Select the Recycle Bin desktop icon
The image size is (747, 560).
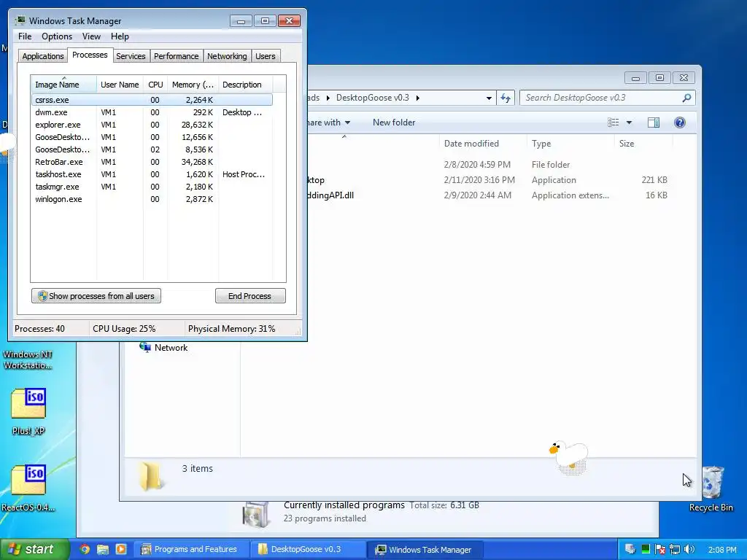[711, 488]
